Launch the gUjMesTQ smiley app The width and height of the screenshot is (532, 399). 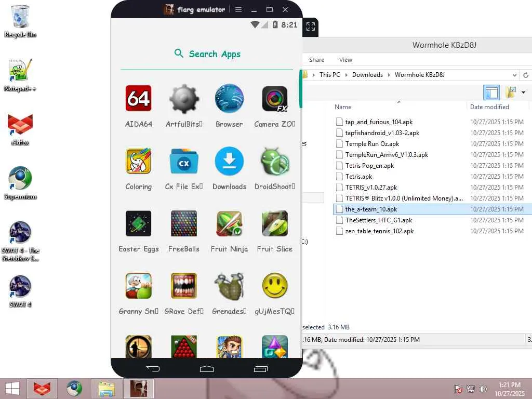click(x=275, y=286)
